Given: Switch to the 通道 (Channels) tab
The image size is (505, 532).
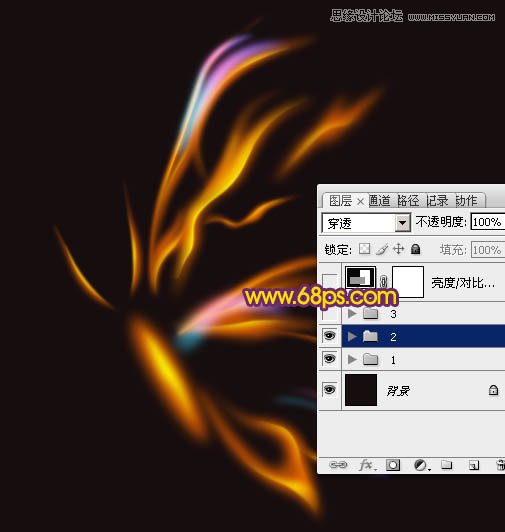Looking at the screenshot, I should coord(379,201).
